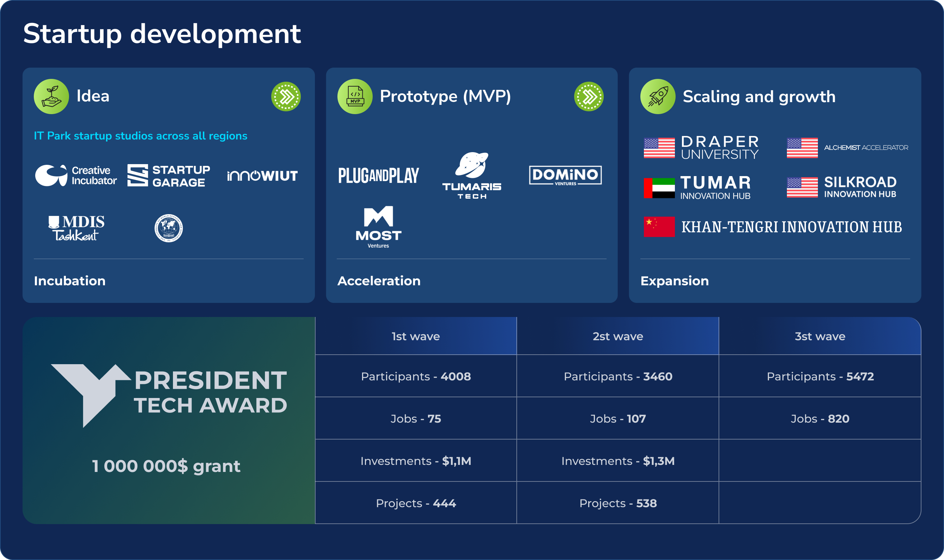
Task: Click the Tumar Innovation Hub text
Action: pyautogui.click(x=716, y=187)
